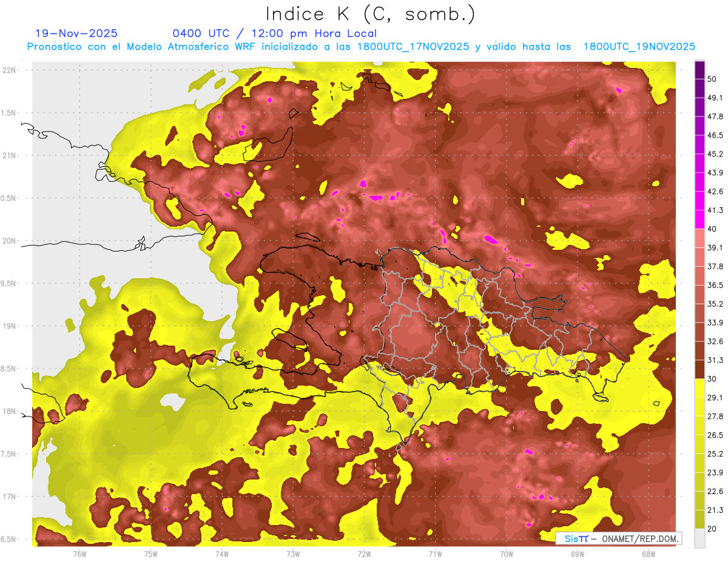
Task: Pick the bright magenta swatch between 40 and 41.3
Action: 699,219
